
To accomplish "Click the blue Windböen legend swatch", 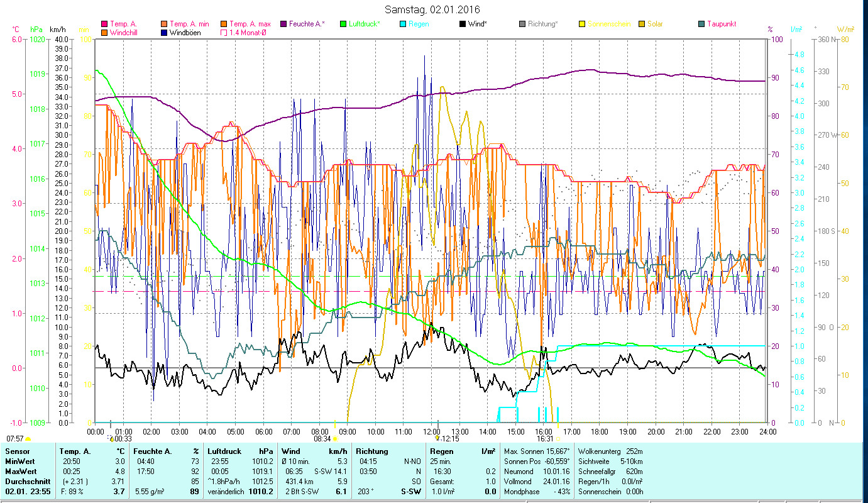I will click(165, 32).
